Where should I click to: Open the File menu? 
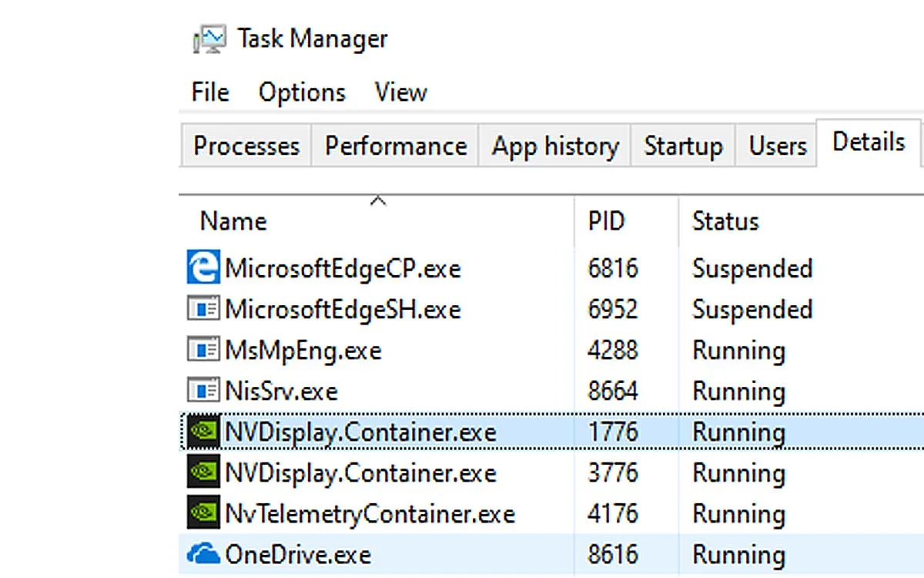pos(210,92)
